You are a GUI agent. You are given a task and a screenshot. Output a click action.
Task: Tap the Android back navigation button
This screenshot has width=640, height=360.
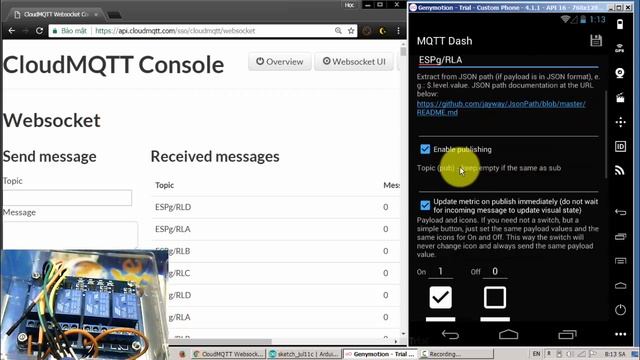(x=450, y=335)
